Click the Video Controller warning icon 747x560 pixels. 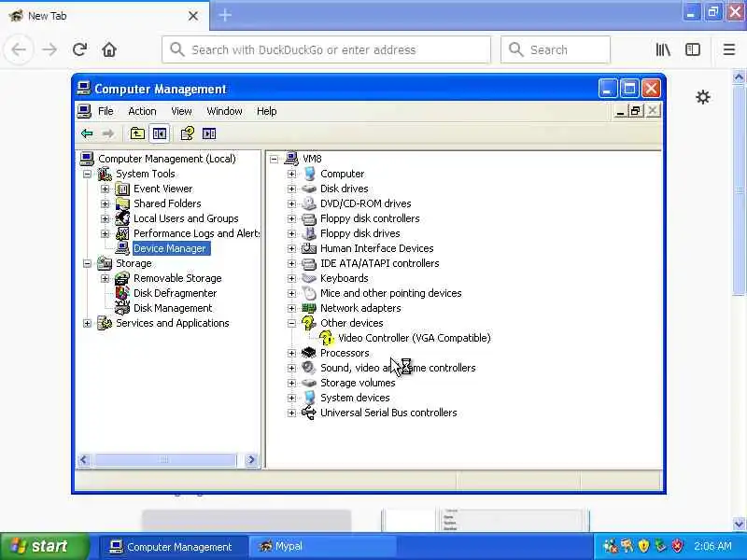click(326, 338)
